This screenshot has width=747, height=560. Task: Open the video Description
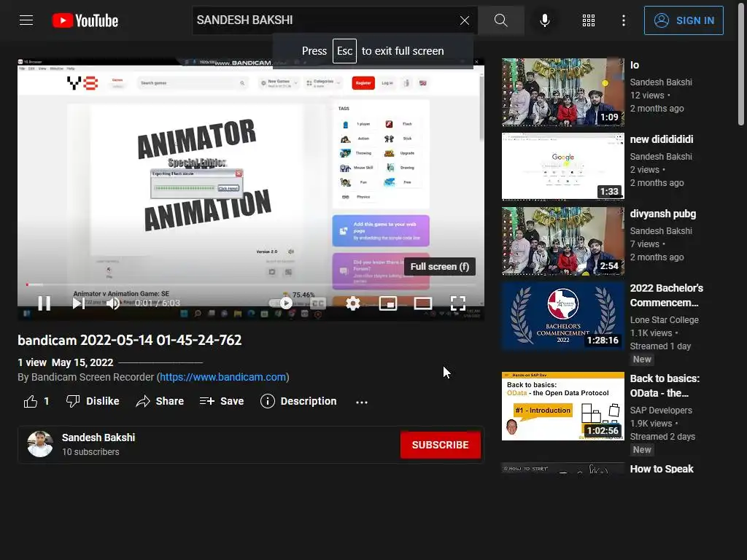298,402
